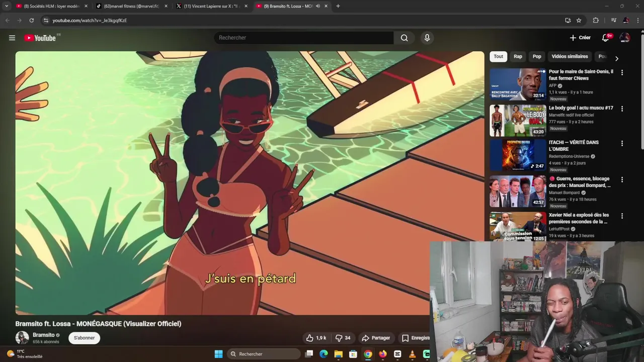Show more filter chips with right arrow
Image resolution: width=644 pixels, height=362 pixels.
[x=617, y=58]
